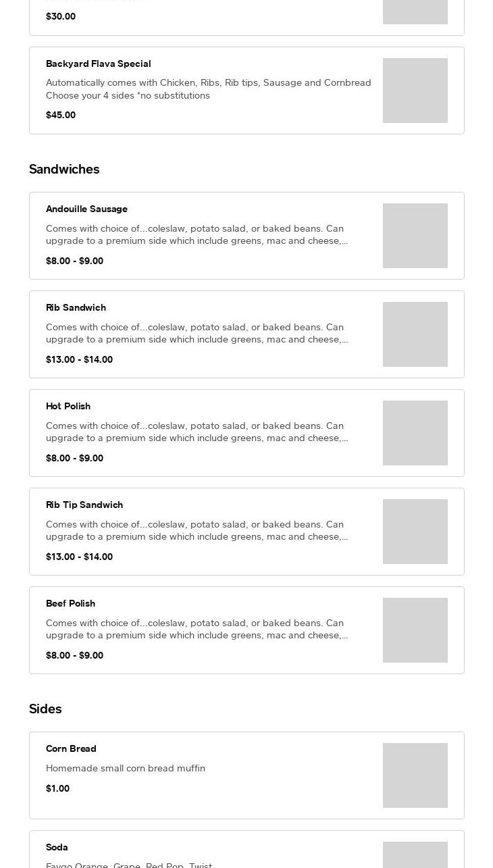
Task: Click the Rib Tip Sandwich thumbnail
Action: (415, 532)
